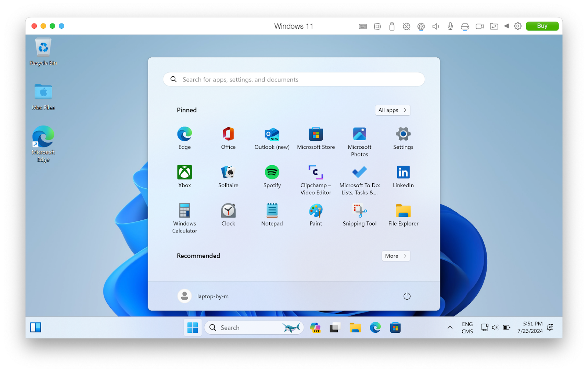Click the Buy button in the Parallels toolbar
The image size is (588, 372).
[x=542, y=26]
